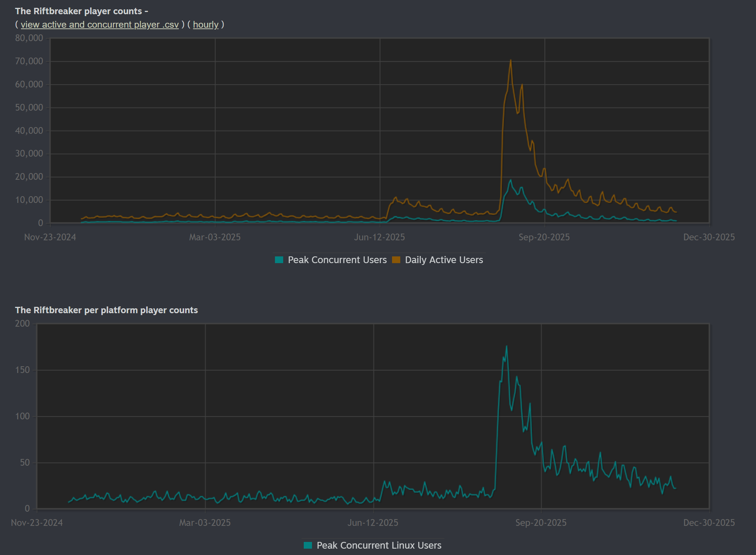Click the Mar-03-2025 label on bottom chart
The width and height of the screenshot is (756, 555).
tap(205, 522)
